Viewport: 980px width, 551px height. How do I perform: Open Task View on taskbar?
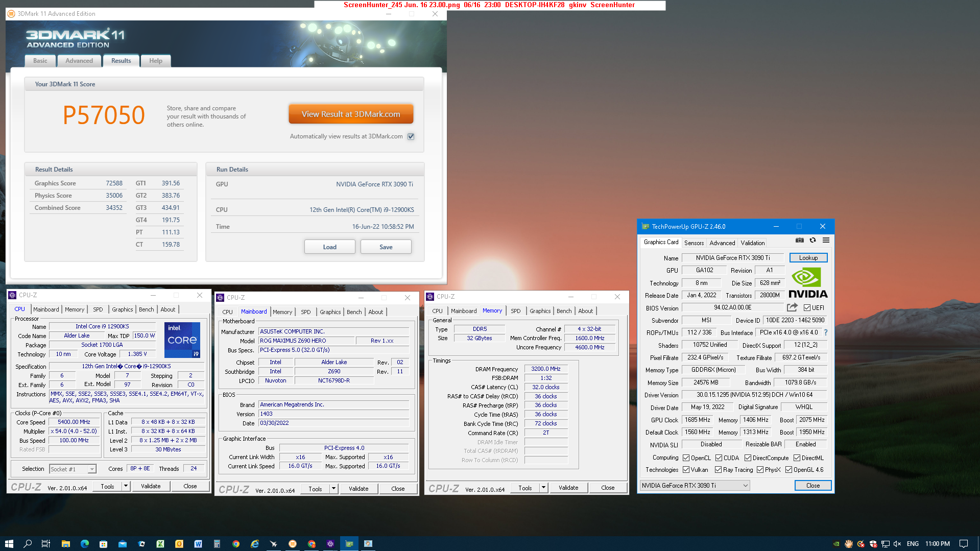point(46,544)
